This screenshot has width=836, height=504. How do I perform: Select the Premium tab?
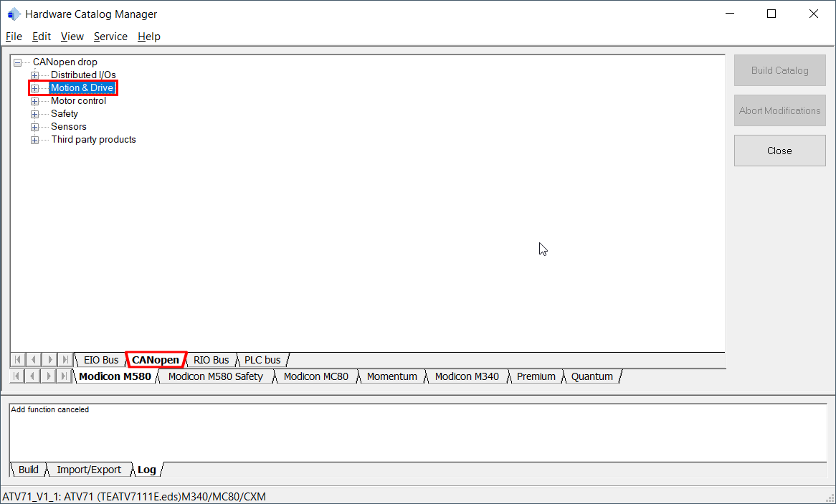[536, 376]
